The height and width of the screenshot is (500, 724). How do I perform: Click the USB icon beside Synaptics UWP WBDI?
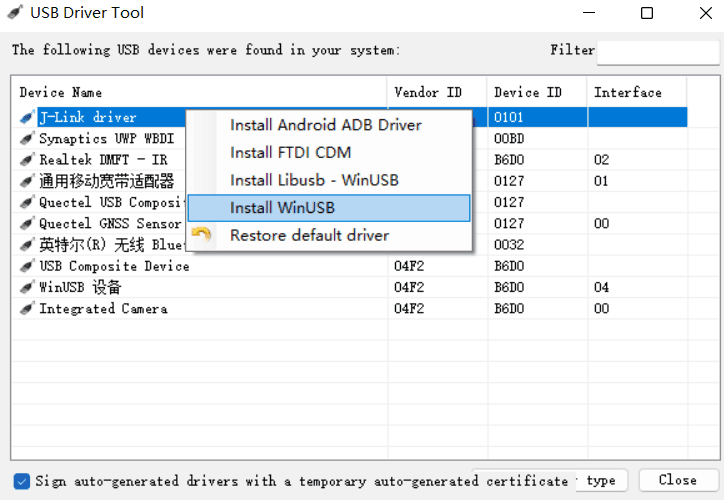click(x=27, y=139)
